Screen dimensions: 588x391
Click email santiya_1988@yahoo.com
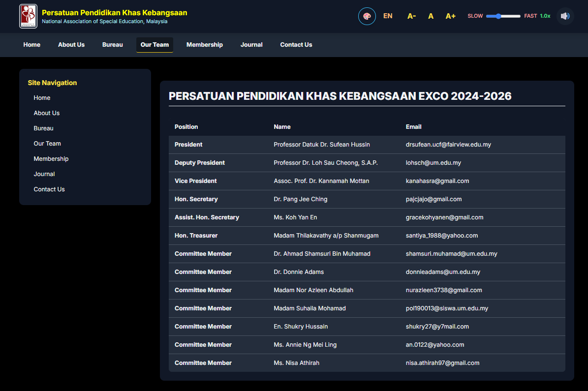pyautogui.click(x=442, y=236)
